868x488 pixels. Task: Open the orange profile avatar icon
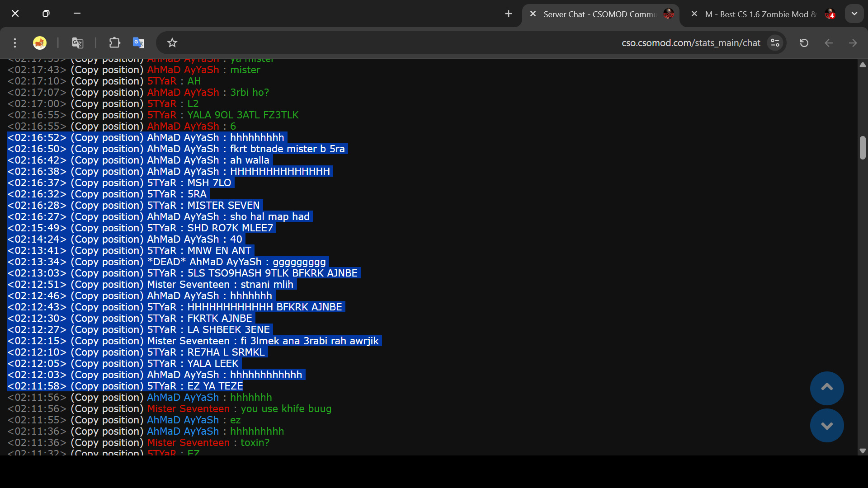pos(40,43)
